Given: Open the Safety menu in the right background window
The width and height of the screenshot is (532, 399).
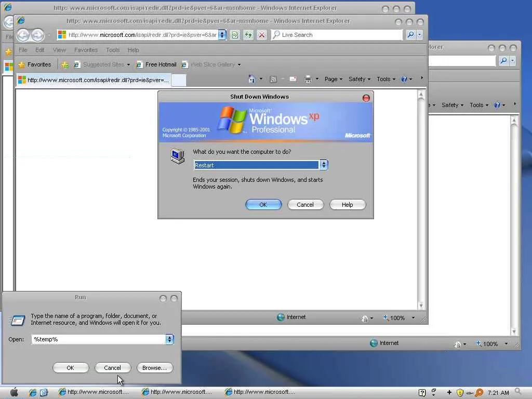Looking at the screenshot, I should (453, 105).
